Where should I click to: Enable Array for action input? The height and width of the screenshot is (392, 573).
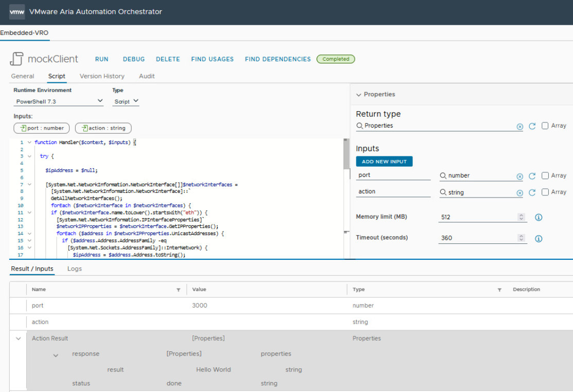coord(545,192)
